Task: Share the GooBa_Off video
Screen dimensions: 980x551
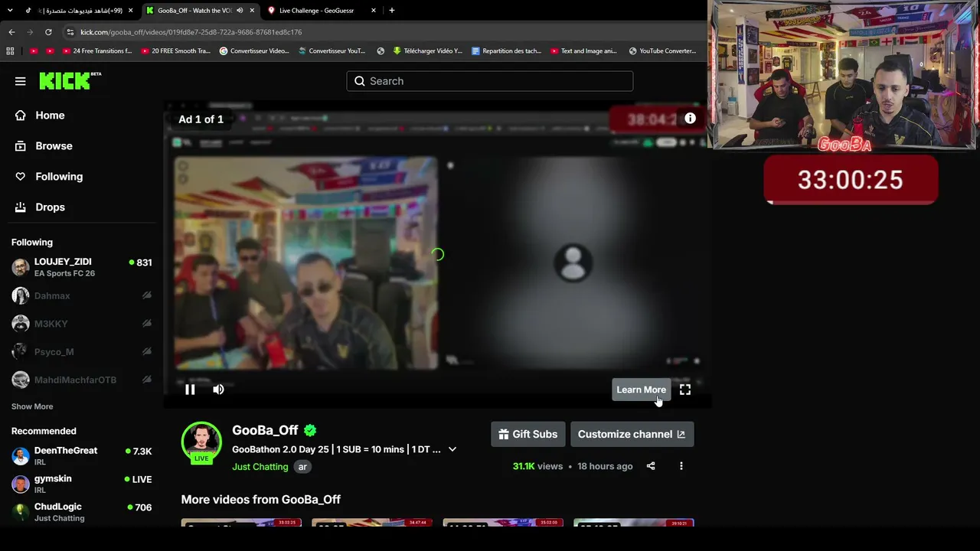Action: pos(651,466)
